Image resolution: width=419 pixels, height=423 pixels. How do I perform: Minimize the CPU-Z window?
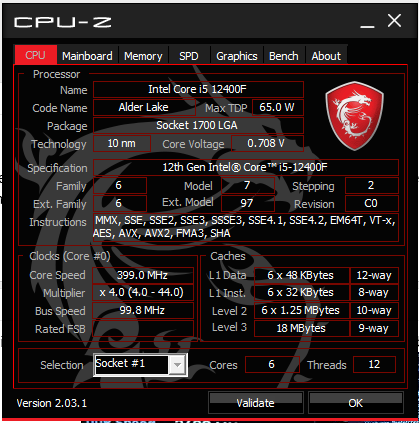367,23
